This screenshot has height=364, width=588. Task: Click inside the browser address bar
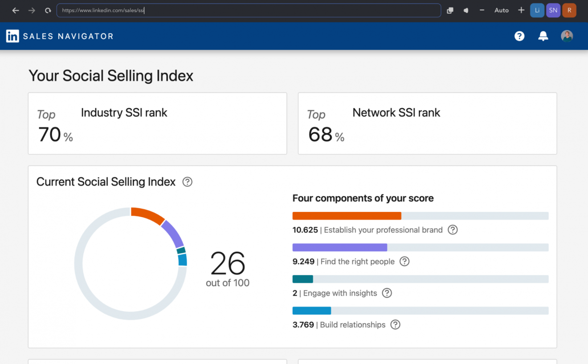click(x=249, y=10)
